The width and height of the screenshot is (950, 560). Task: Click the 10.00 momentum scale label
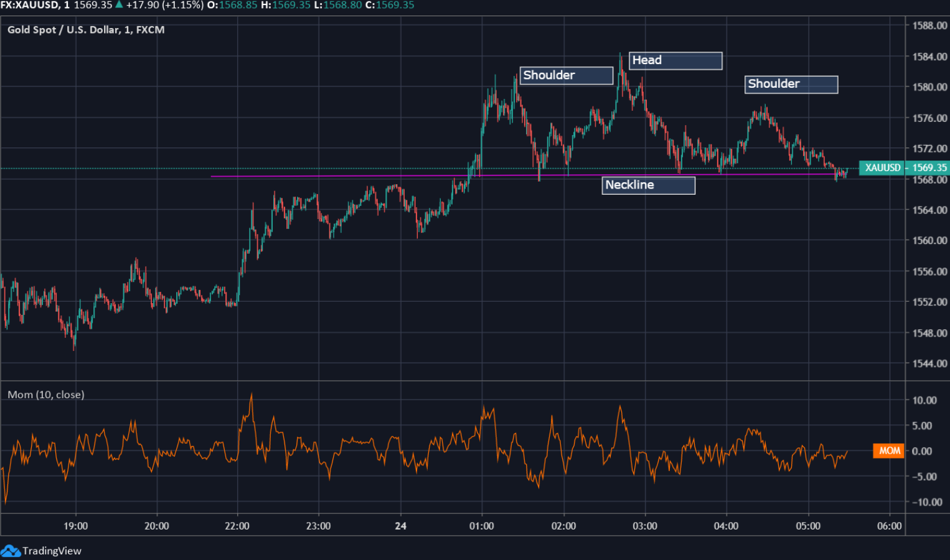tap(924, 400)
